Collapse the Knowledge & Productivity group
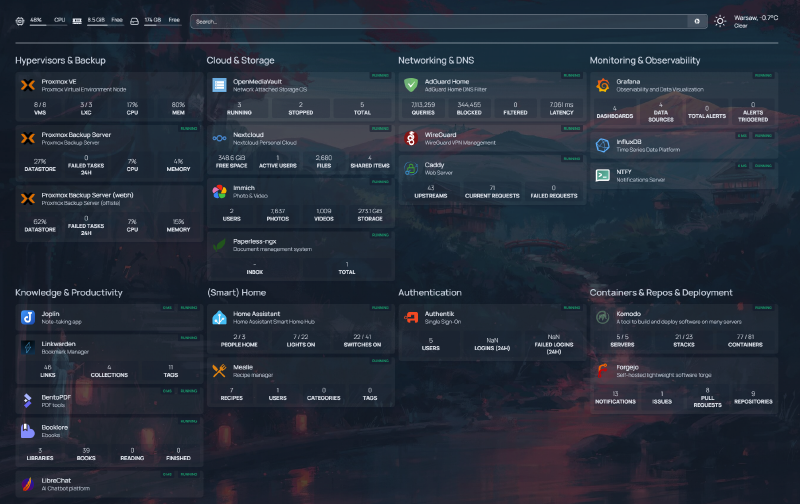 (69, 292)
